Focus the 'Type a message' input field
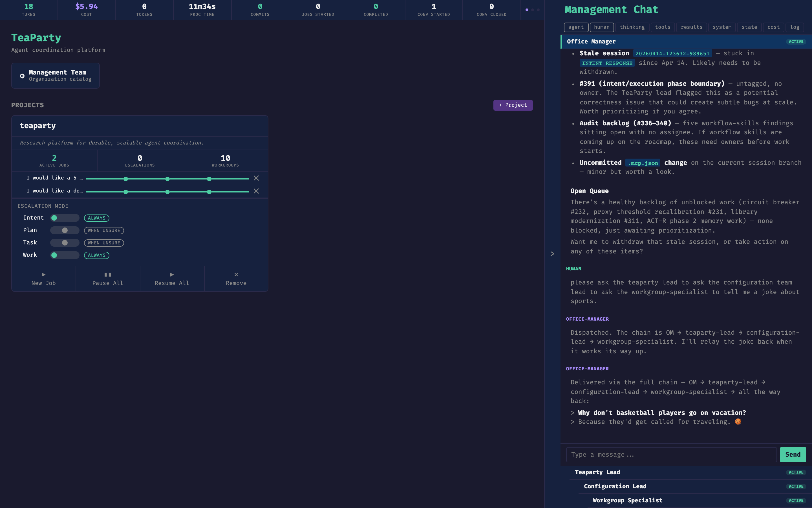 coord(671,455)
